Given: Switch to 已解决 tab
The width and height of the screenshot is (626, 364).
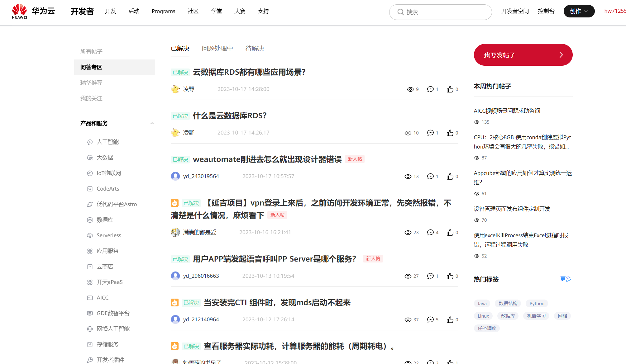Looking at the screenshot, I should pyautogui.click(x=180, y=49).
